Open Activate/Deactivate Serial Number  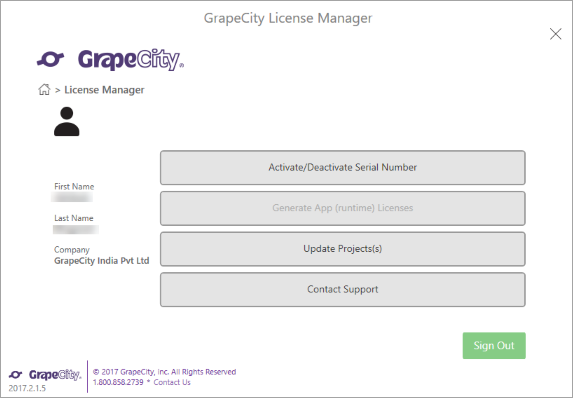click(x=343, y=168)
